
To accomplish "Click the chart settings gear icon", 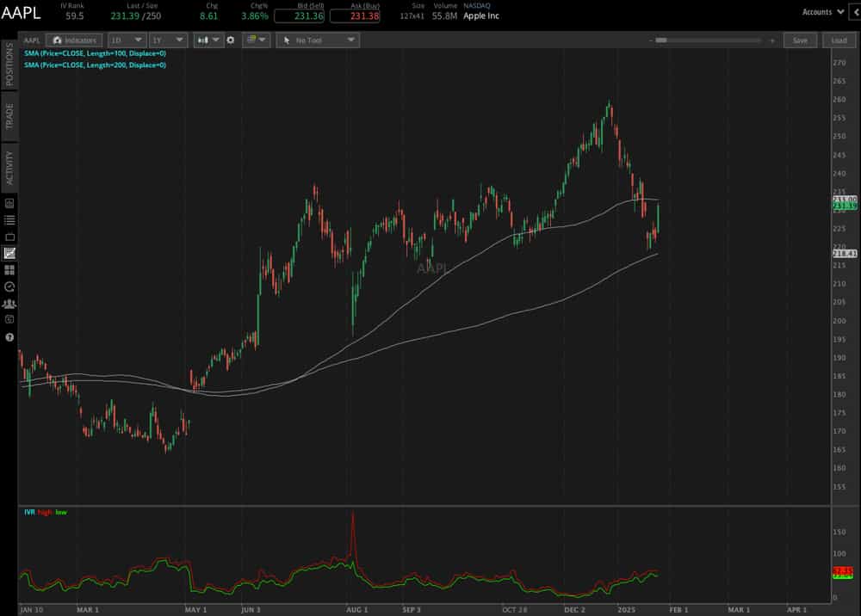I will pyautogui.click(x=228, y=40).
